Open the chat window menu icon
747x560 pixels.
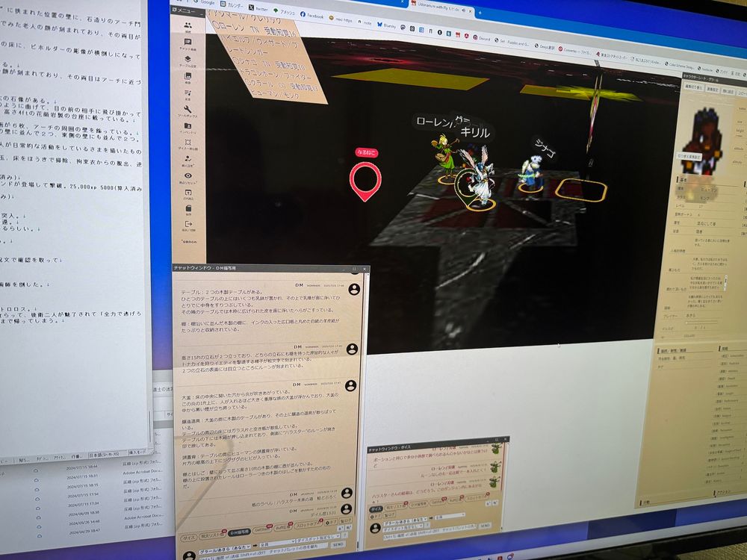click(188, 43)
